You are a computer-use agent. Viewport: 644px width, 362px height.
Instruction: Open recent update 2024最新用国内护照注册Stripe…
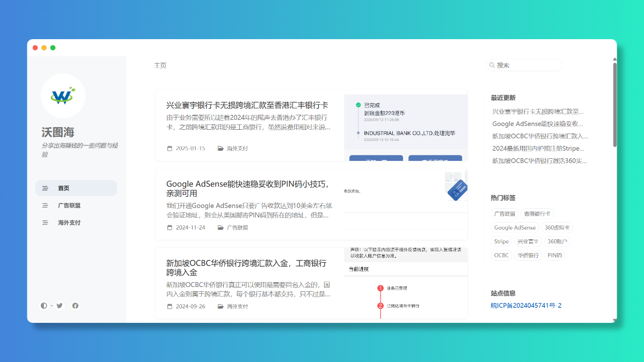coord(538,149)
